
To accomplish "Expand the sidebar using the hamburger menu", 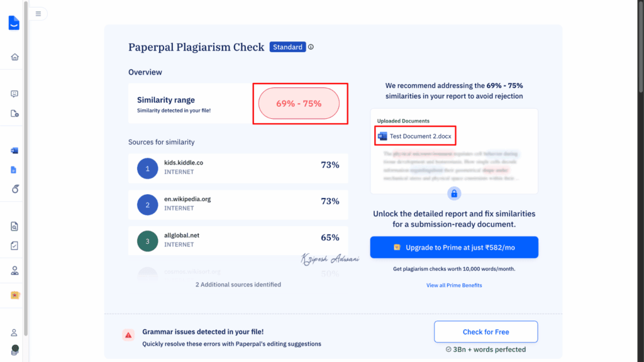I will coord(38,13).
